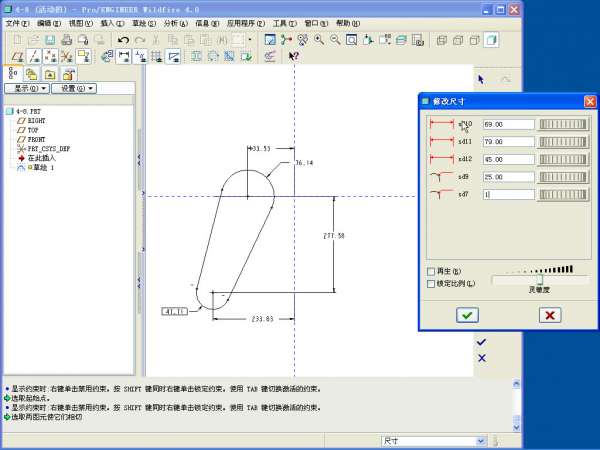This screenshot has height=450, width=600.
Task: Toggle sketch constraints display
Action: click(140, 57)
